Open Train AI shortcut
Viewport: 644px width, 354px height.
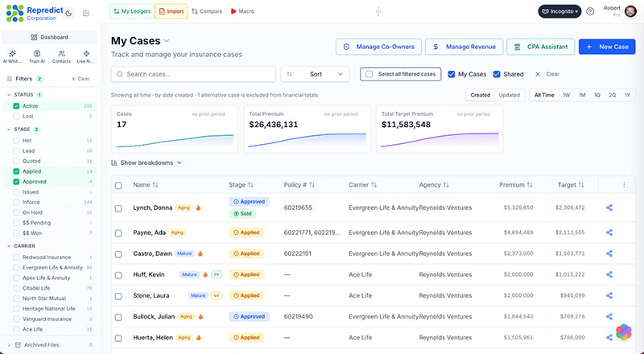click(x=37, y=56)
